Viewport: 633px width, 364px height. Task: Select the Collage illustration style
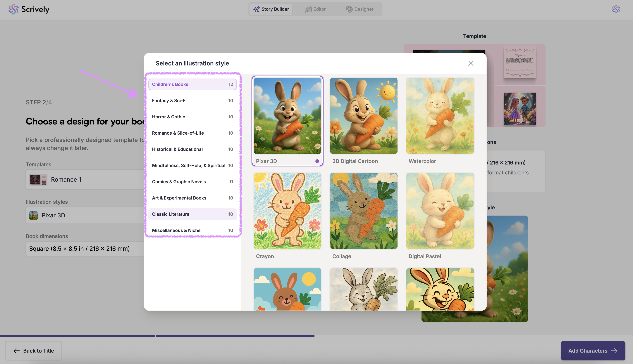(x=364, y=211)
